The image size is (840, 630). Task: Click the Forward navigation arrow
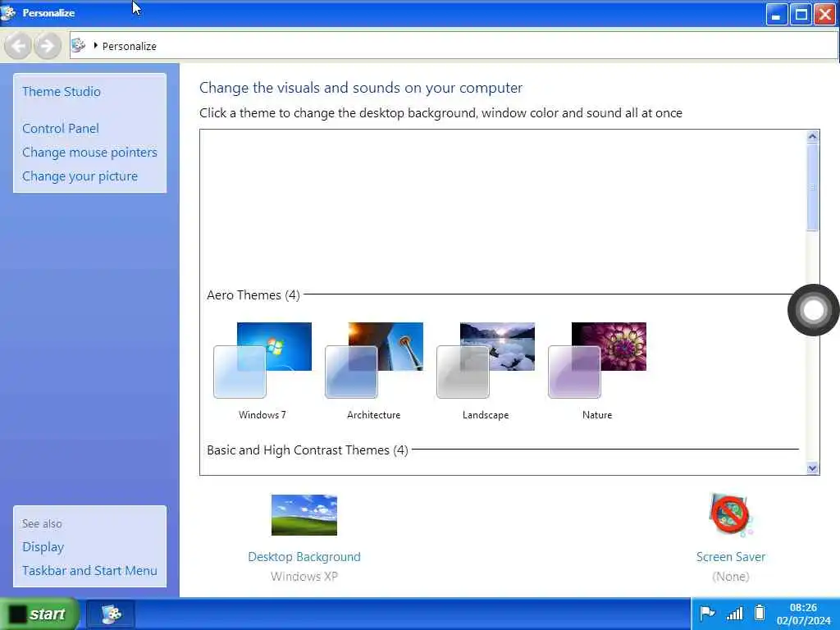pos(47,46)
